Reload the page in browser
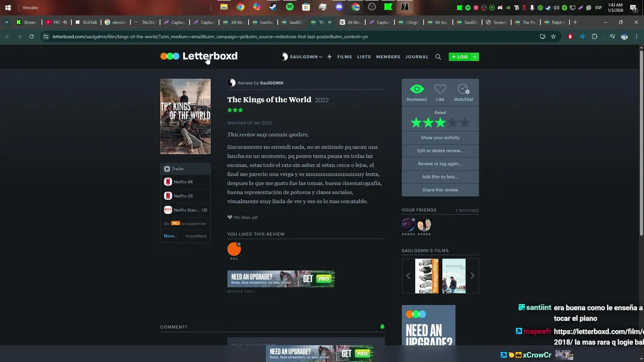The image size is (644, 362). (x=31, y=37)
